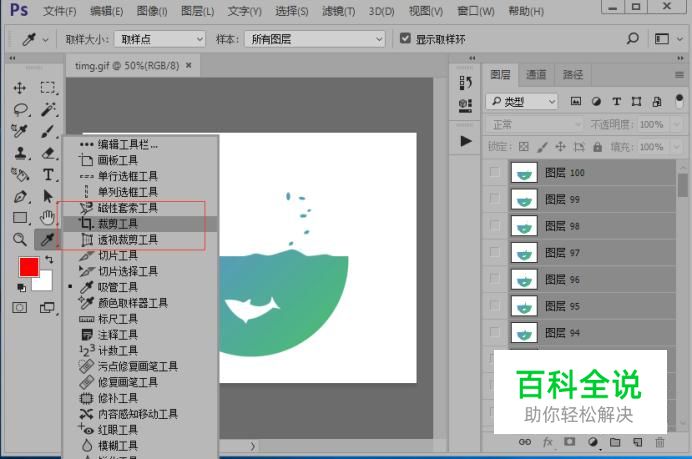
Task: Toggle visibility of 图层 99
Action: 495,198
